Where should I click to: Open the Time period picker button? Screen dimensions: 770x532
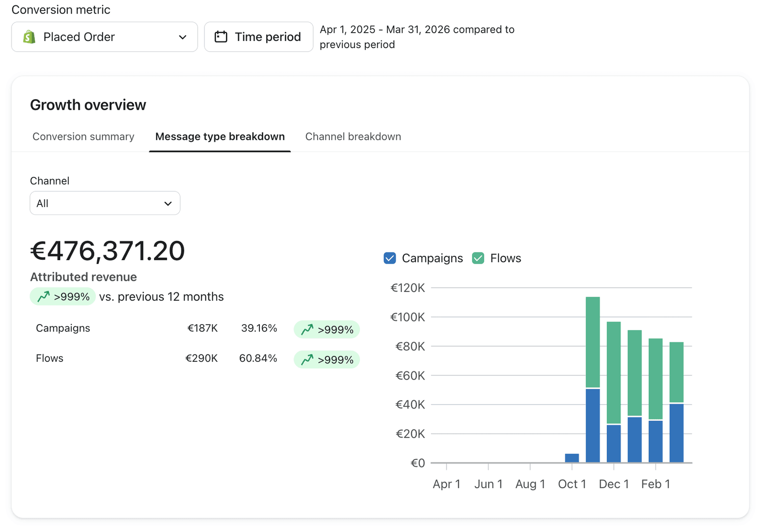point(258,37)
